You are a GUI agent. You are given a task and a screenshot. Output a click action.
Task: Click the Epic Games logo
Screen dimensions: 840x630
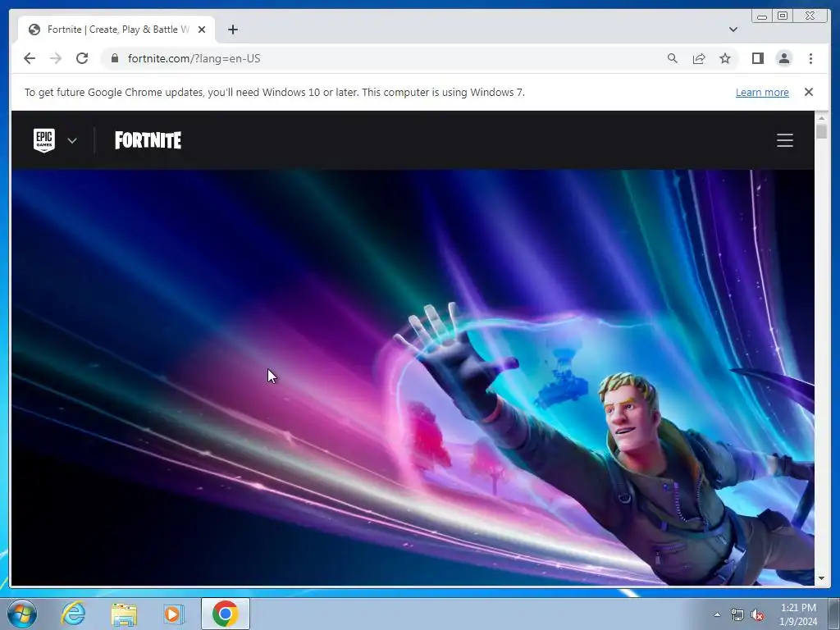tap(44, 140)
